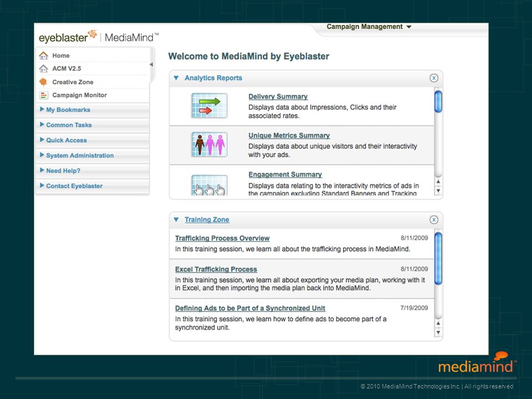Open Creative Zone from sidebar
Viewport: 532px width, 399px height.
[73, 82]
